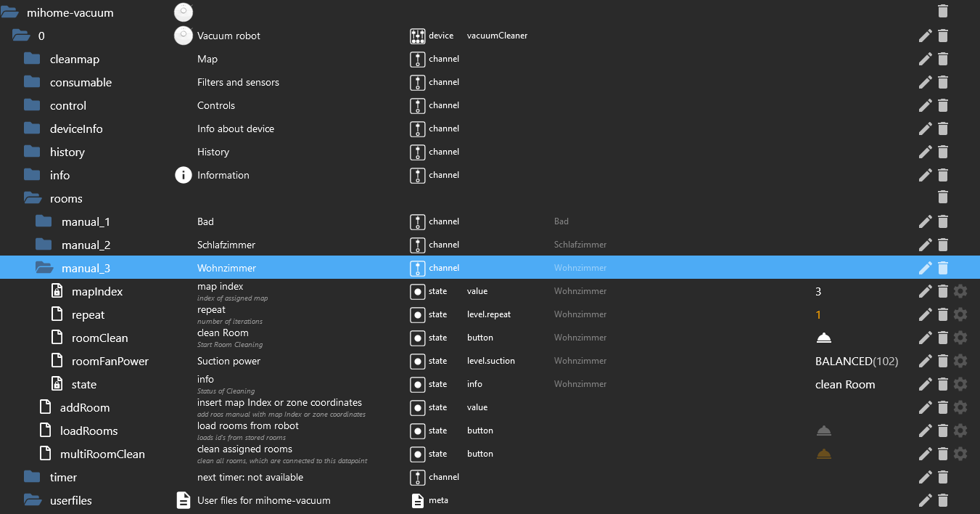Collapse the rooms folder
Screen dimensions: 980x514
pyautogui.click(x=32, y=198)
